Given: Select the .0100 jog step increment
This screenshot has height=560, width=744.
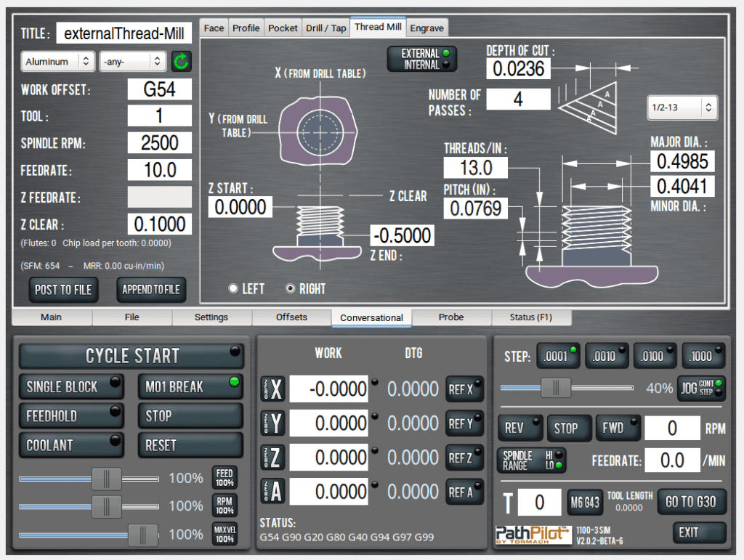Looking at the screenshot, I should pos(654,356).
